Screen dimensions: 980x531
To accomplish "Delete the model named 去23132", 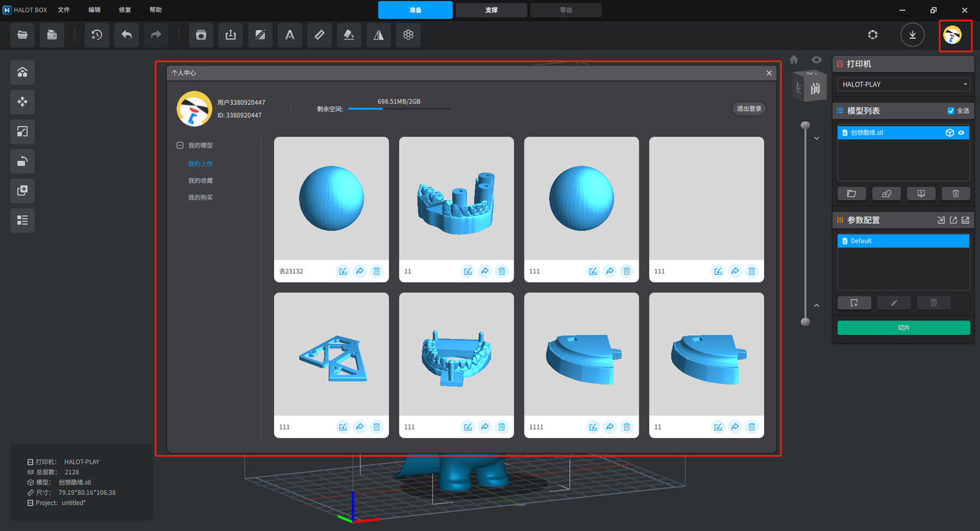I will (x=377, y=271).
